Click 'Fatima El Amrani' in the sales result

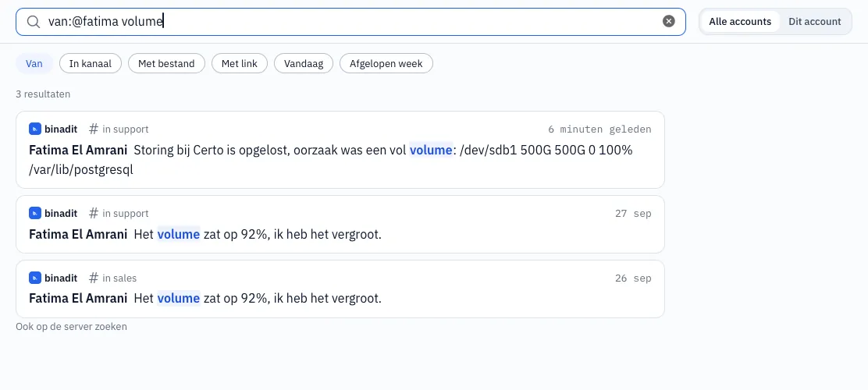point(78,298)
